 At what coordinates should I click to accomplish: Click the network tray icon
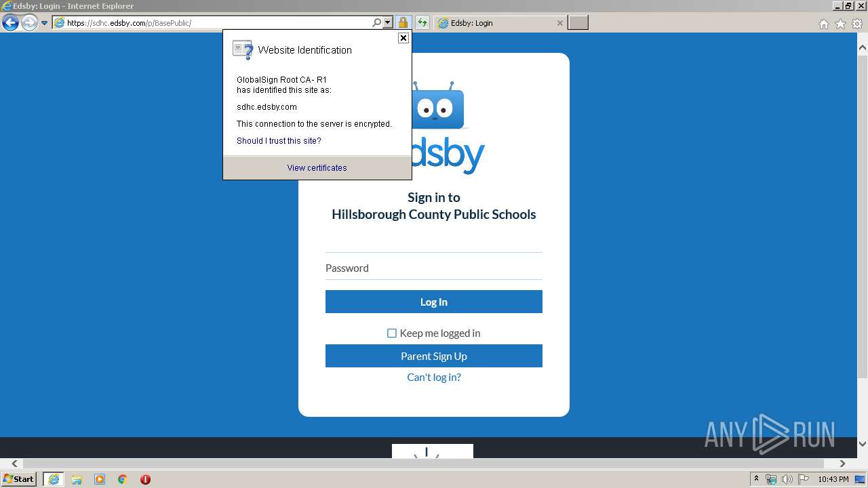coord(771,479)
